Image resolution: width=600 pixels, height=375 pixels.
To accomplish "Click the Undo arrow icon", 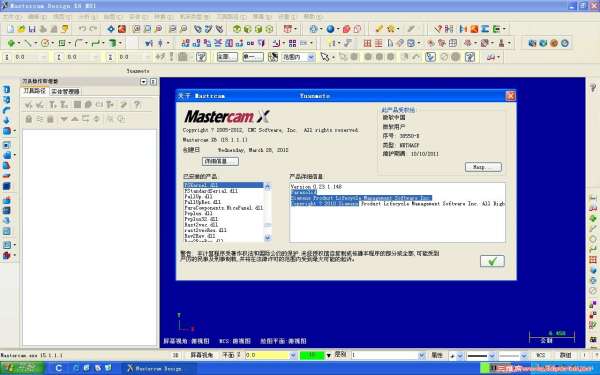I will [82, 29].
